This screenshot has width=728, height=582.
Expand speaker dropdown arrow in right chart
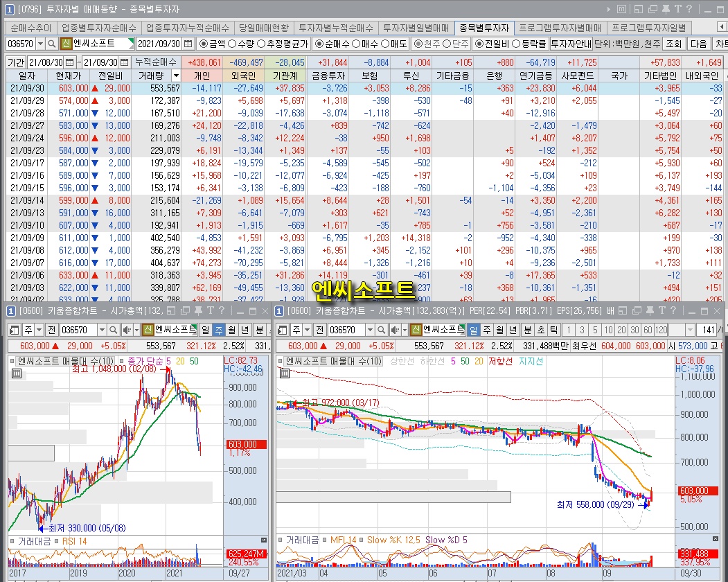[405, 330]
